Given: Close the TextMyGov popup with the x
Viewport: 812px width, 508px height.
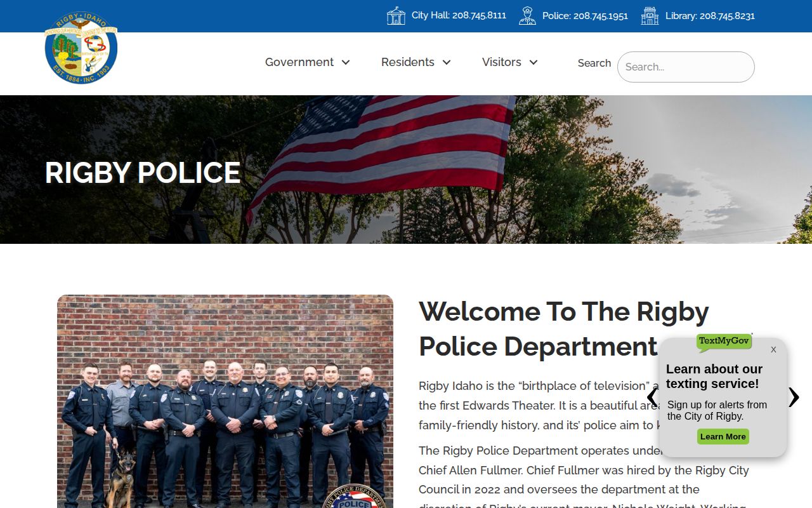Looking at the screenshot, I should tap(773, 349).
